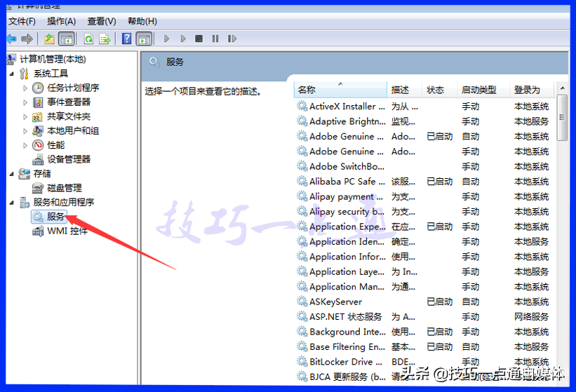The width and height of the screenshot is (576, 392).
Task: Select 任务计划程序 in the tree
Action: (73, 88)
